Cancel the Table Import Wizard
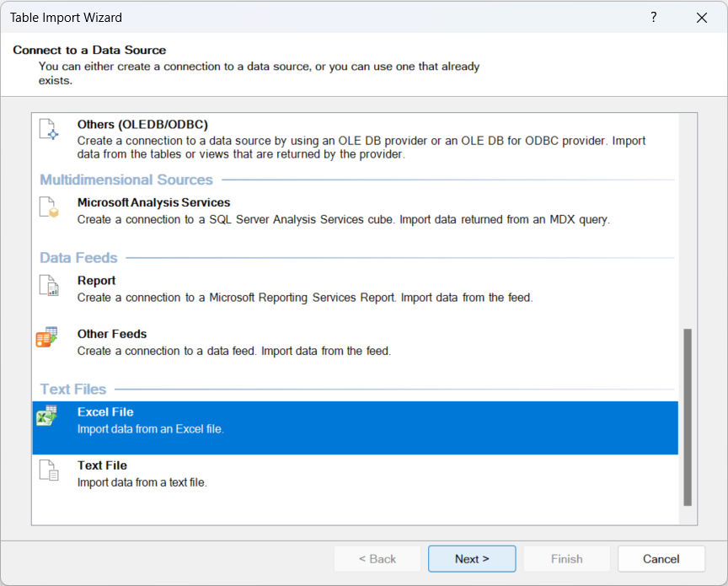The image size is (728, 586). click(661, 558)
